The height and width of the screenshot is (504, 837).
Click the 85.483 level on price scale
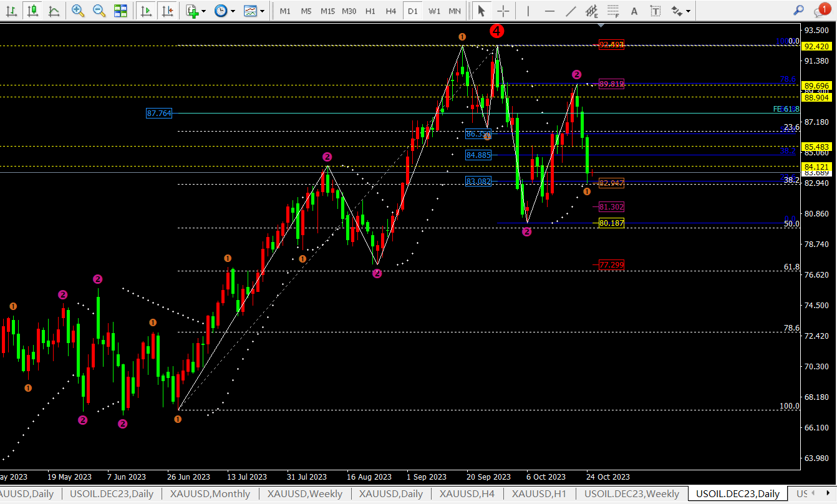tap(816, 147)
